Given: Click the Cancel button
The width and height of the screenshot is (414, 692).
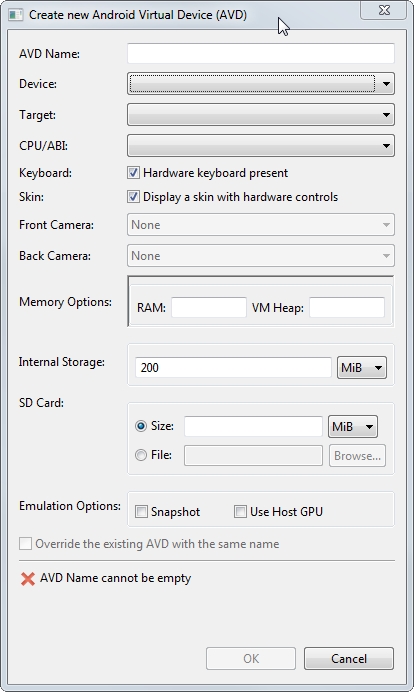Looking at the screenshot, I should pos(349,658).
